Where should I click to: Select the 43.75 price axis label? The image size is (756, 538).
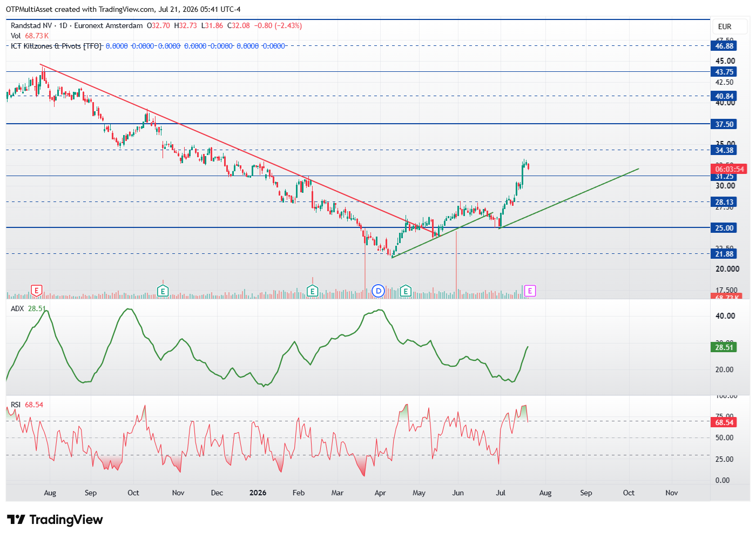click(x=724, y=72)
